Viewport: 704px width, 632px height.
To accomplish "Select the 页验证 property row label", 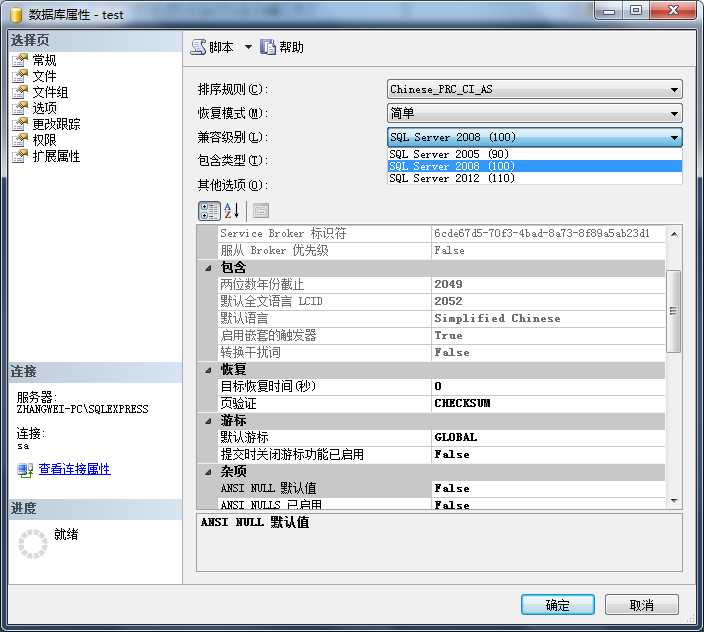I will point(238,404).
